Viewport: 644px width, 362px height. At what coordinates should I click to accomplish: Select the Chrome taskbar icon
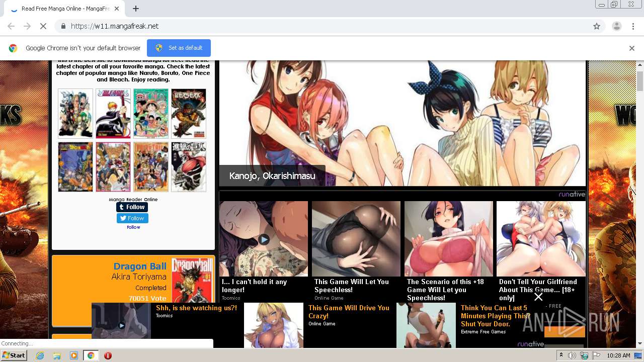tap(91, 355)
